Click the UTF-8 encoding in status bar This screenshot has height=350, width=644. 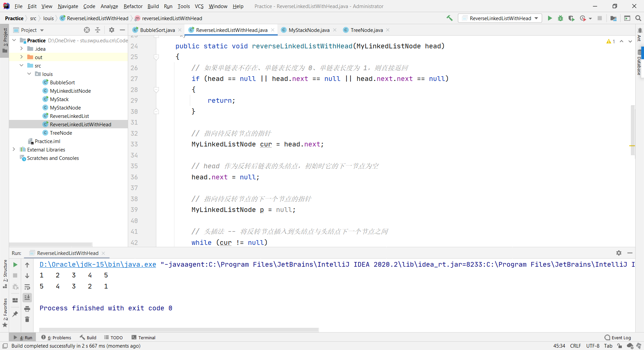tap(593, 346)
